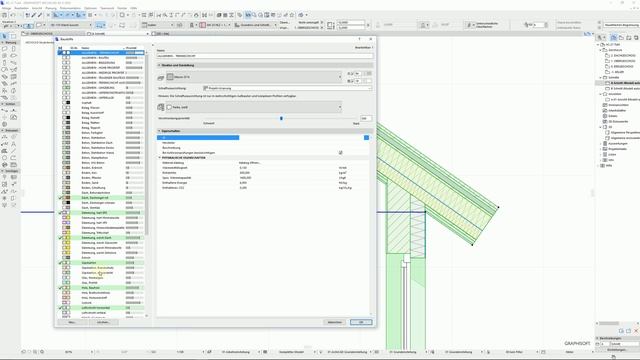The height and width of the screenshot is (360, 640).
Task: Click the material Name input field
Action: [265, 56]
